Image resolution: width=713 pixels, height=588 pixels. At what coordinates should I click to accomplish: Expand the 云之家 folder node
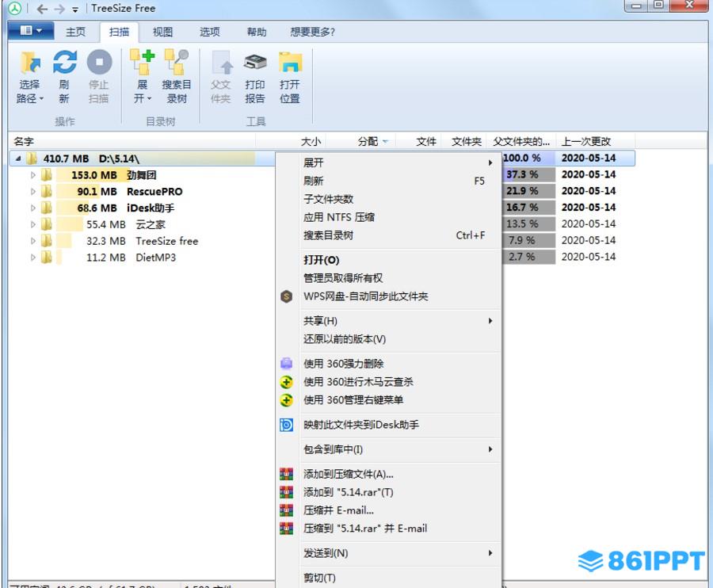pyautogui.click(x=32, y=224)
